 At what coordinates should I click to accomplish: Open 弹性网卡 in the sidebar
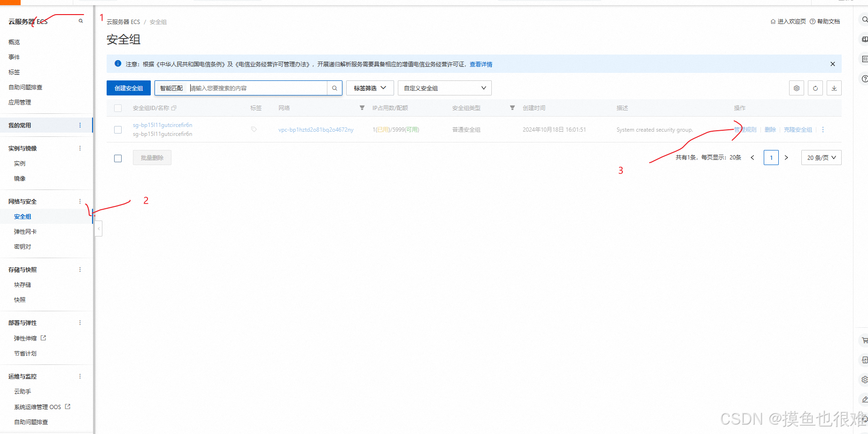tap(25, 231)
